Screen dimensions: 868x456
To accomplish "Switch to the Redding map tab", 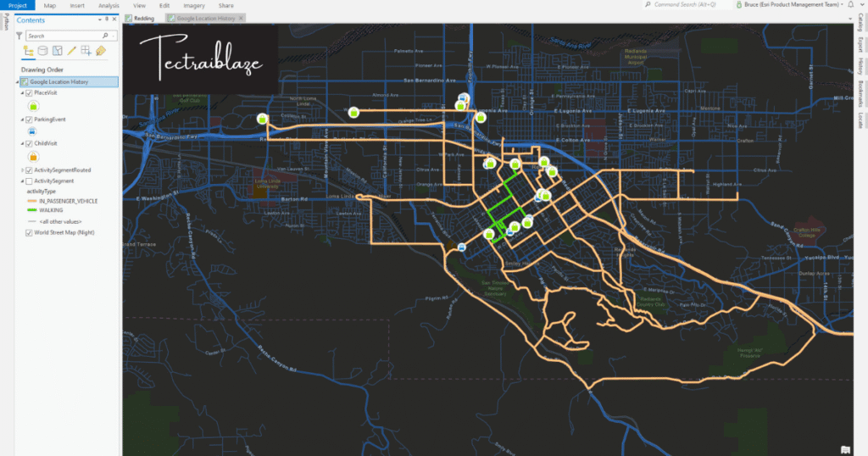I will pos(140,19).
